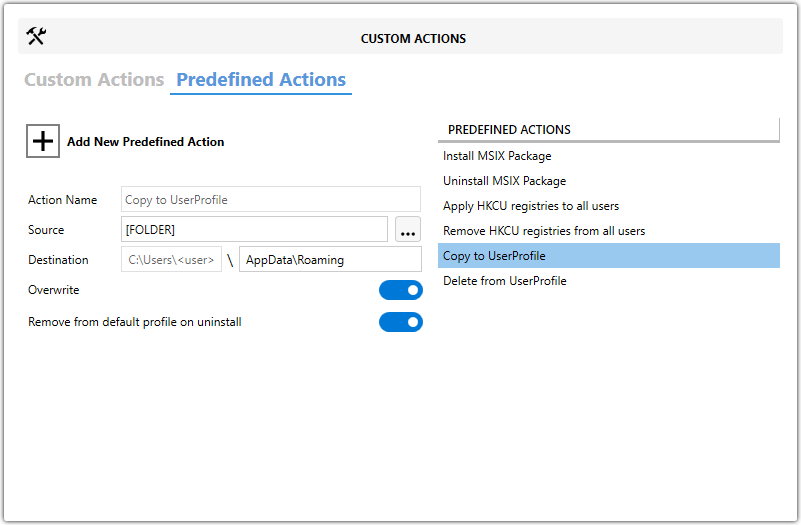Choose Delete from UserProfile action

click(x=609, y=280)
